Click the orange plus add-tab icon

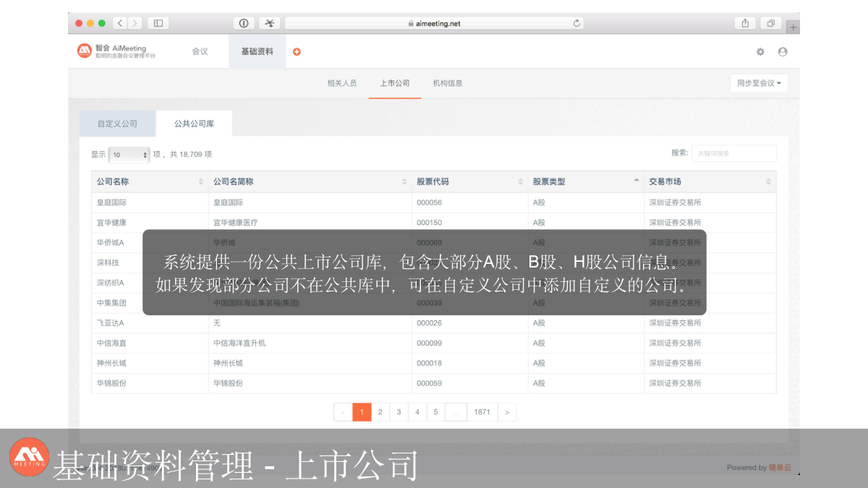pos(297,52)
